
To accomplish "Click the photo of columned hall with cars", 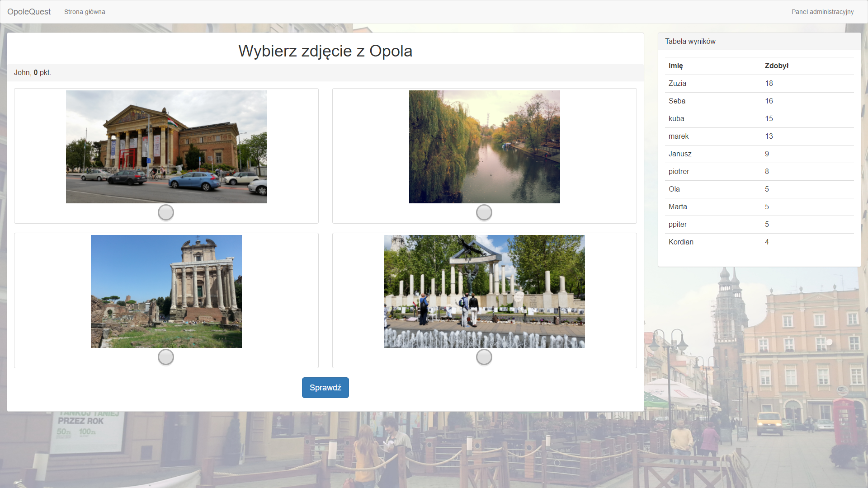I will click(x=166, y=147).
